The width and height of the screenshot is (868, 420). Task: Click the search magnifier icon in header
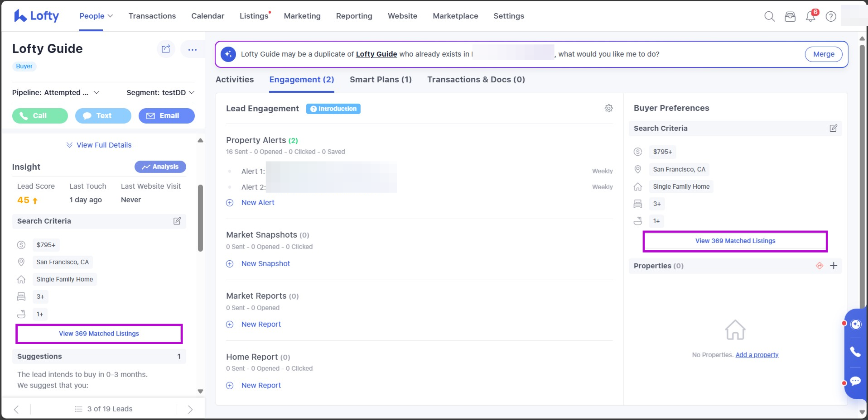pos(769,17)
